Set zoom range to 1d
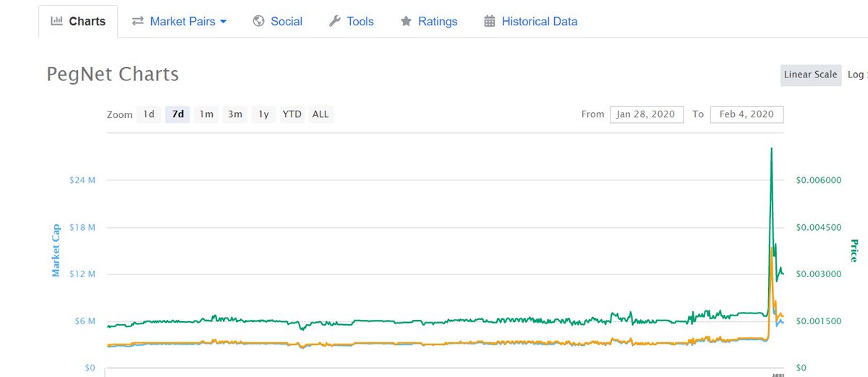 pos(148,114)
